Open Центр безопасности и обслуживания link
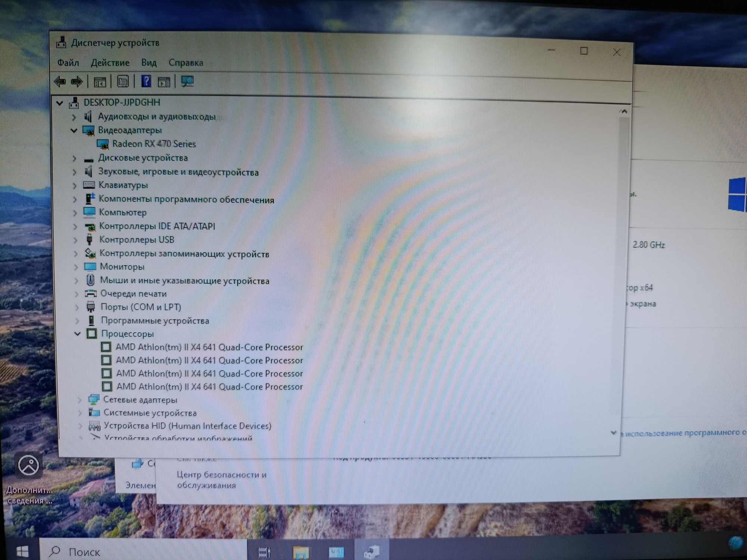The height and width of the screenshot is (560, 747). (221, 480)
